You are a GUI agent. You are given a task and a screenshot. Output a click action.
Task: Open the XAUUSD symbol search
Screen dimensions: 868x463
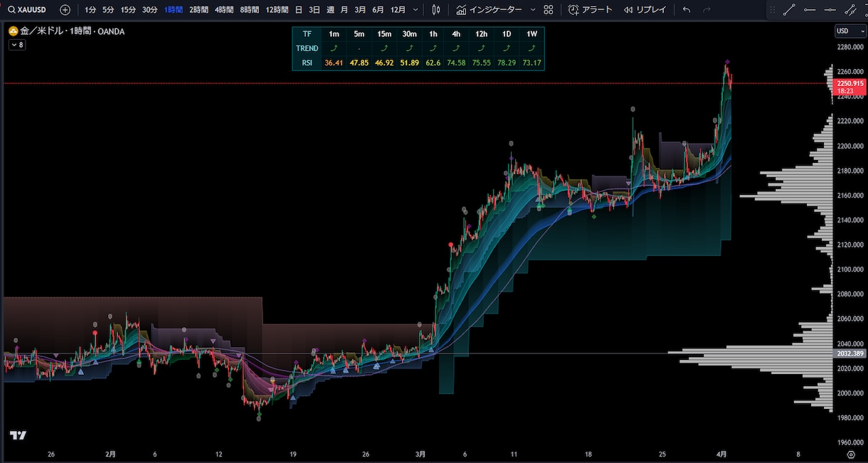28,10
